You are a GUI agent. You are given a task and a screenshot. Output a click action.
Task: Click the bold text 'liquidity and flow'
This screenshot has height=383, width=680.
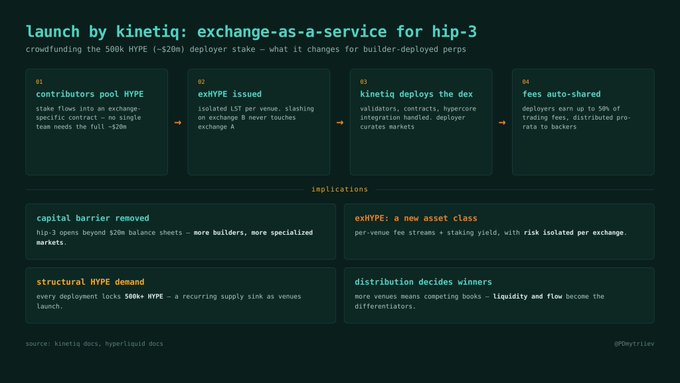527,296
